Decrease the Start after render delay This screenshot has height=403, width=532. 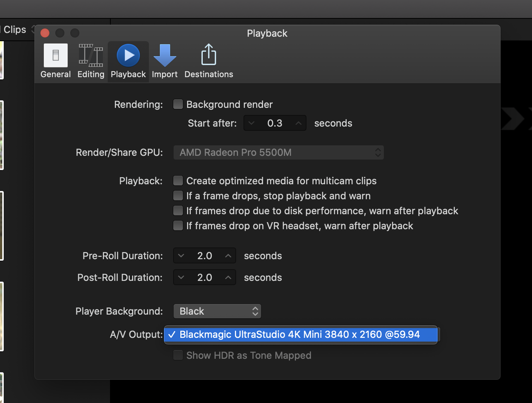251,123
